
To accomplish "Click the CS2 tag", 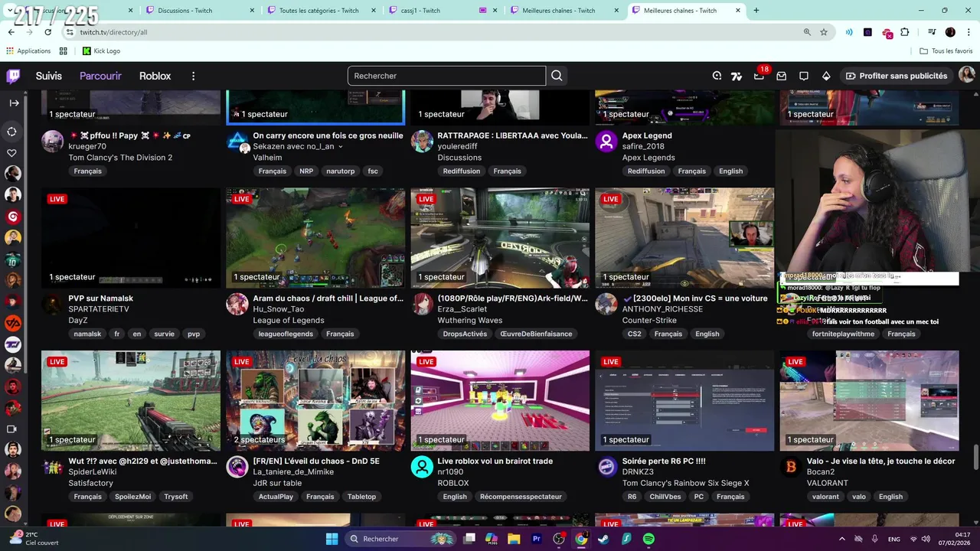I will (x=634, y=334).
